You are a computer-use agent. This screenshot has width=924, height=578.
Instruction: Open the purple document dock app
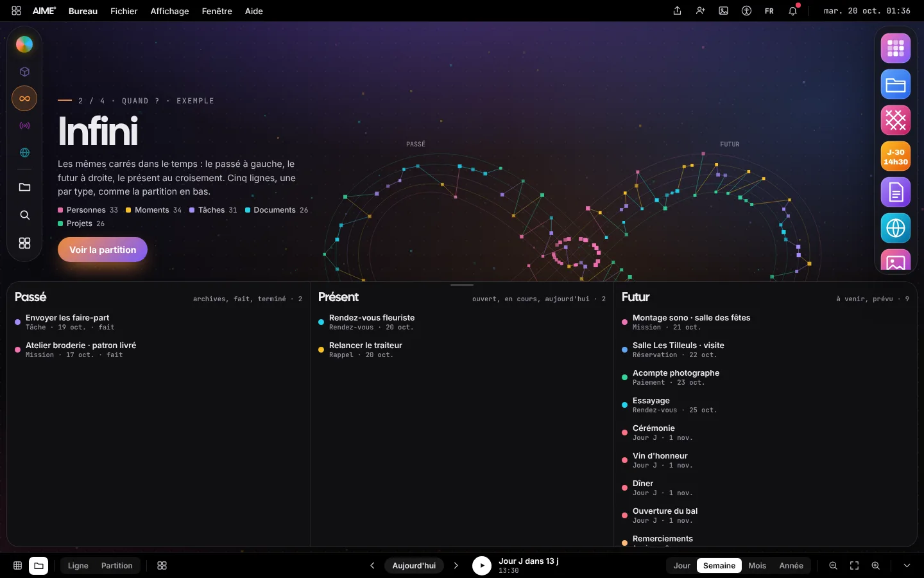point(896,192)
